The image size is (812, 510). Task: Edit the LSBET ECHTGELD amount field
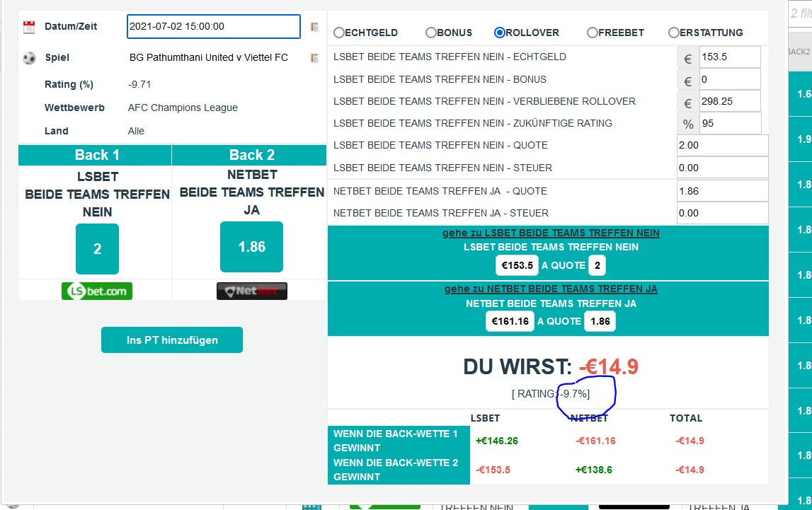pyautogui.click(x=730, y=57)
